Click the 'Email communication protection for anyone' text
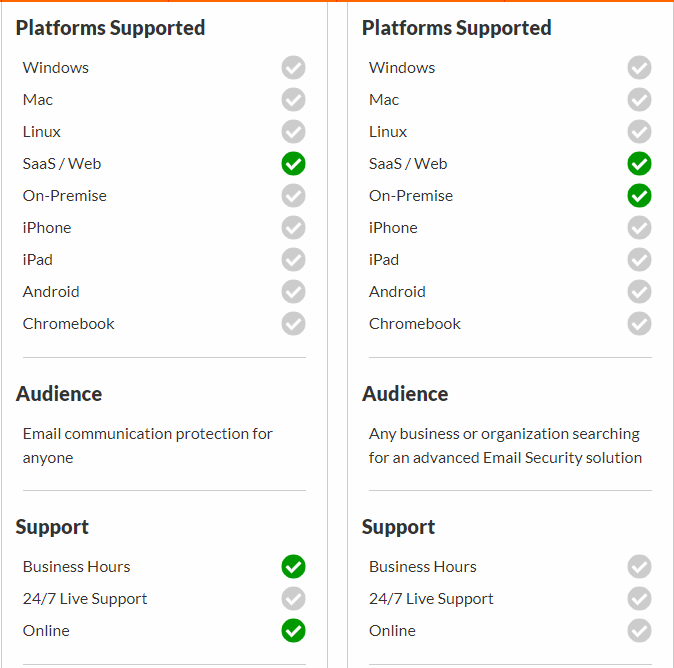 click(x=147, y=446)
